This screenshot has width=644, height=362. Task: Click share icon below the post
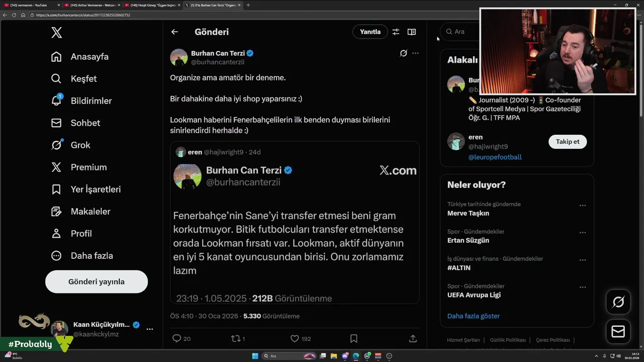point(413,339)
